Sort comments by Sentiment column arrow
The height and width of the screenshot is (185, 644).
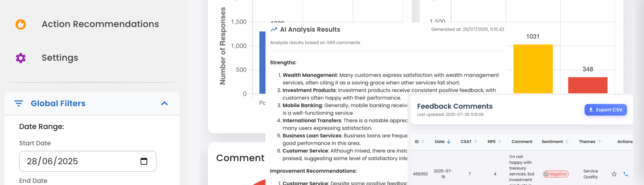(x=567, y=142)
